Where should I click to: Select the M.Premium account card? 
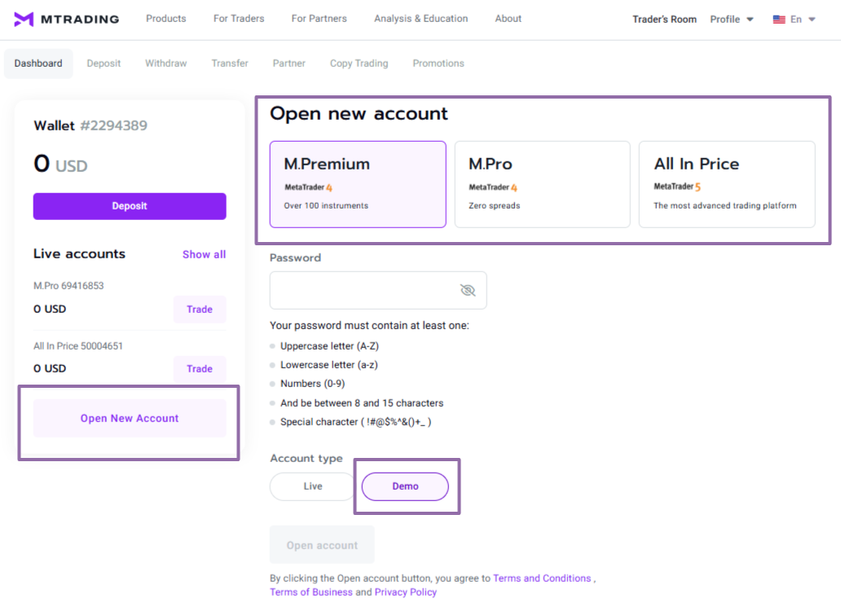pyautogui.click(x=358, y=184)
